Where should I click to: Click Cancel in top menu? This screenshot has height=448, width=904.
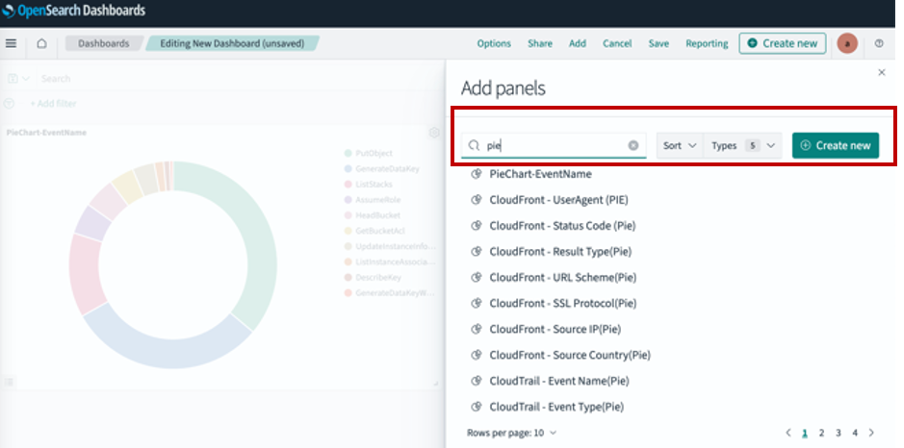point(617,44)
